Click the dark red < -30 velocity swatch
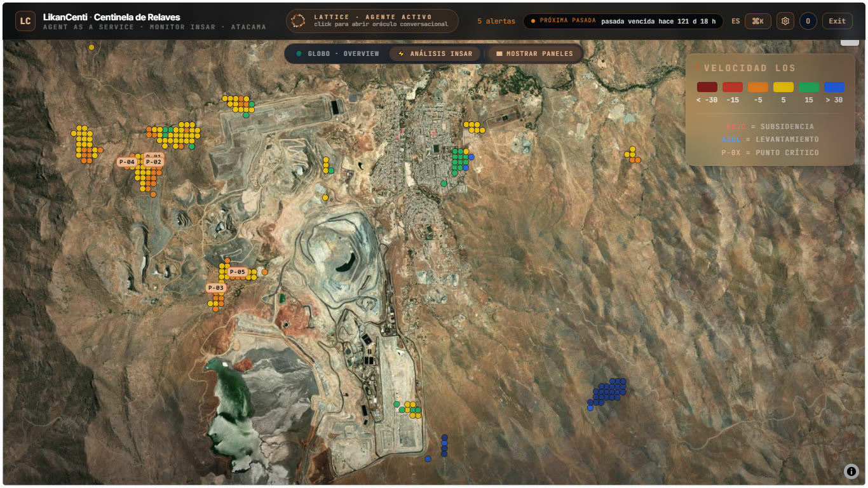 coord(707,87)
